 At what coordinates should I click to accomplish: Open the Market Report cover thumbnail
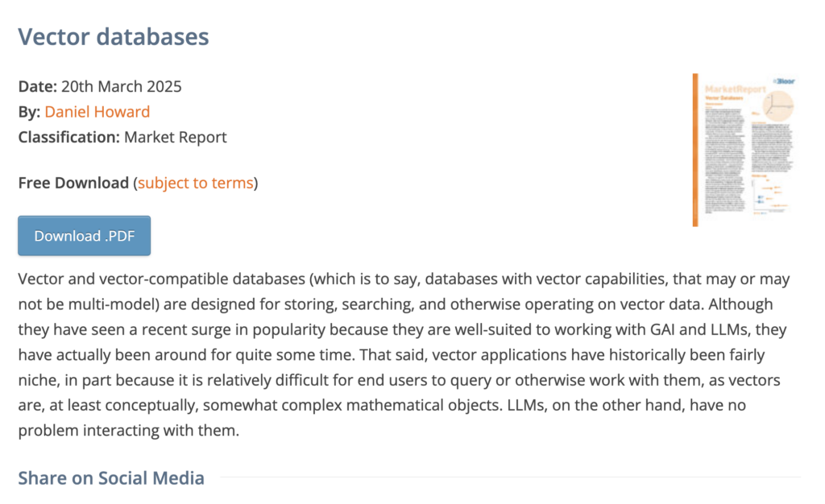click(745, 149)
